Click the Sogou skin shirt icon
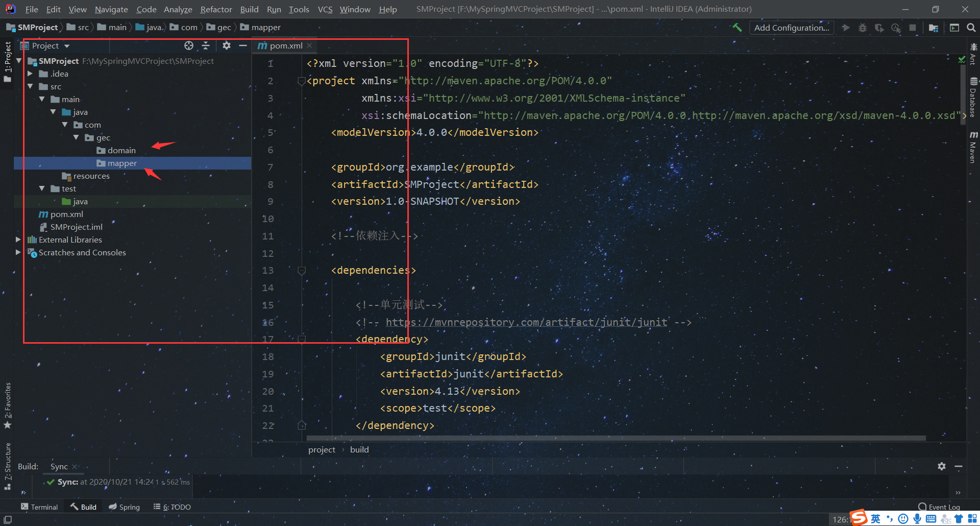This screenshot has height=526, width=980. pos(959,519)
